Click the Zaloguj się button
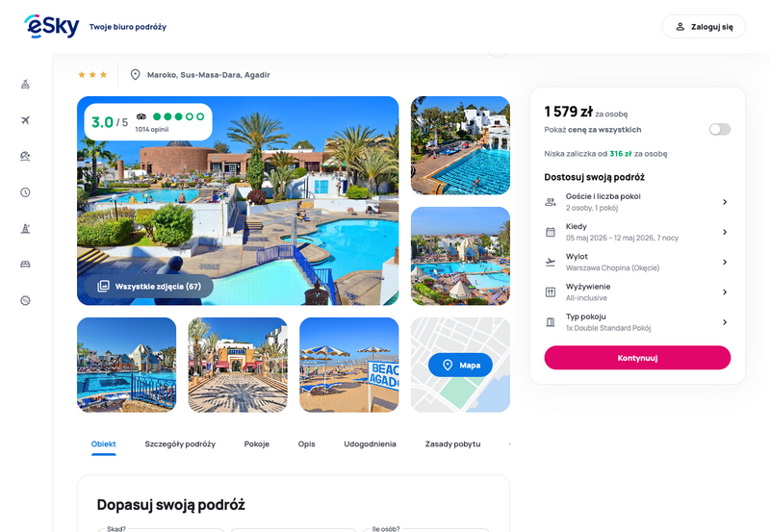The height and width of the screenshot is (532, 770). [704, 27]
